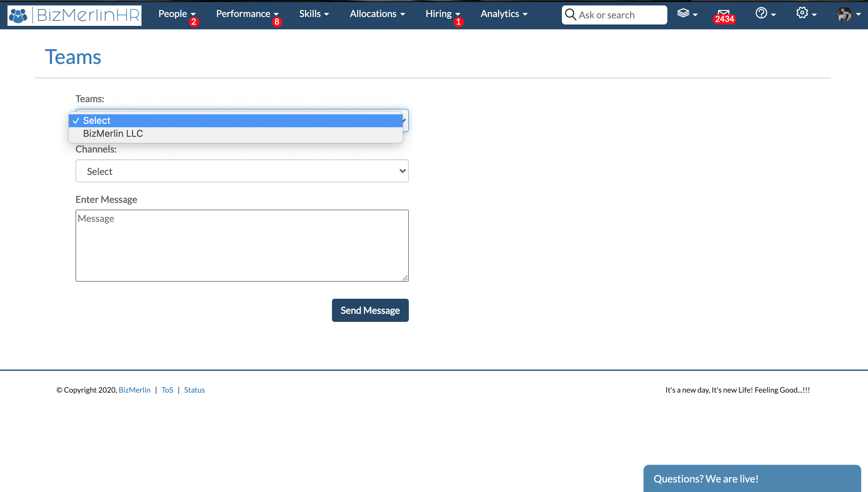Open the Skills menu
The width and height of the screenshot is (868, 492).
(314, 14)
